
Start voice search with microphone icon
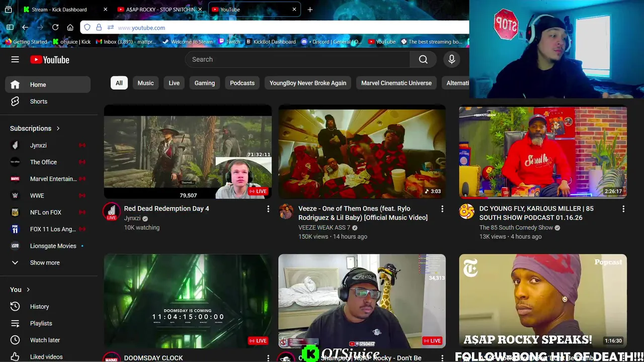pos(452,59)
